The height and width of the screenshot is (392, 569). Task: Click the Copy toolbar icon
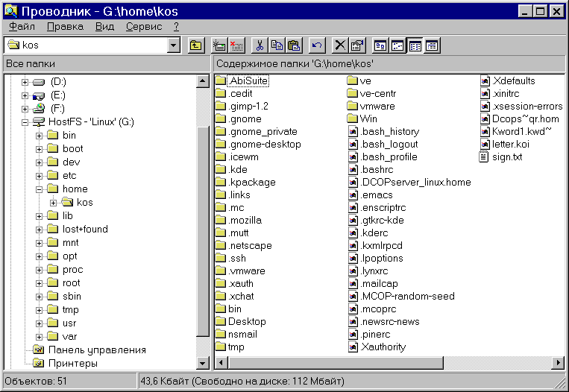click(277, 45)
